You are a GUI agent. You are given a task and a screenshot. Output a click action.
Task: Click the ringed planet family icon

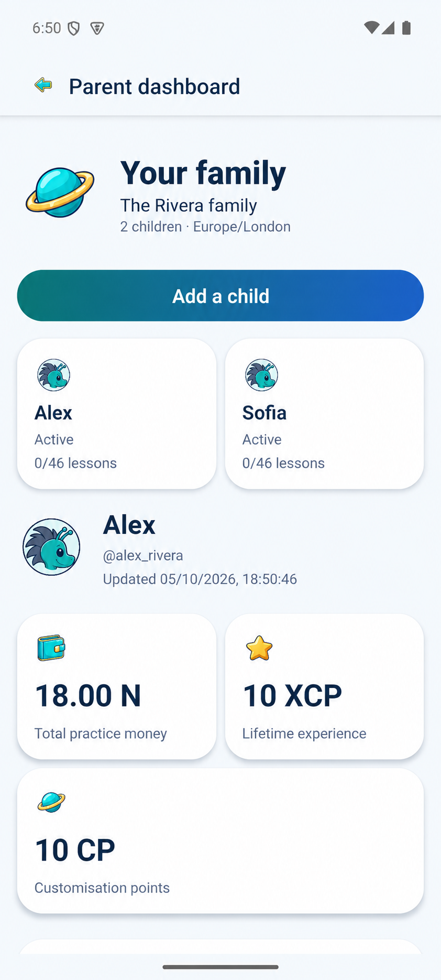60,192
